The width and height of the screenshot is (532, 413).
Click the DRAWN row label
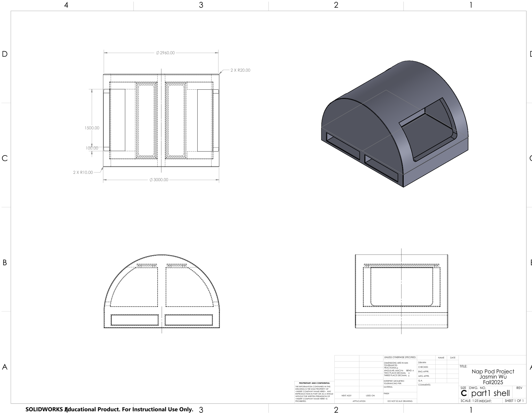[422, 363]
